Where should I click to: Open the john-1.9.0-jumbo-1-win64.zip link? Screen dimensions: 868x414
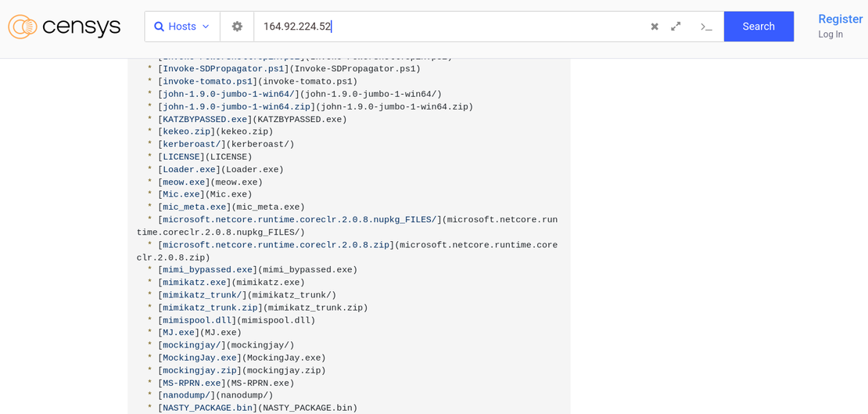(x=236, y=107)
